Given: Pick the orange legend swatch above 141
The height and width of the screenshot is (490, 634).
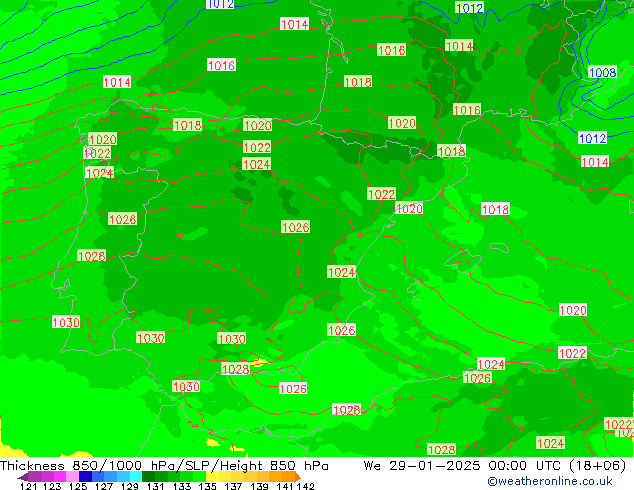Looking at the screenshot, I should click(289, 476).
